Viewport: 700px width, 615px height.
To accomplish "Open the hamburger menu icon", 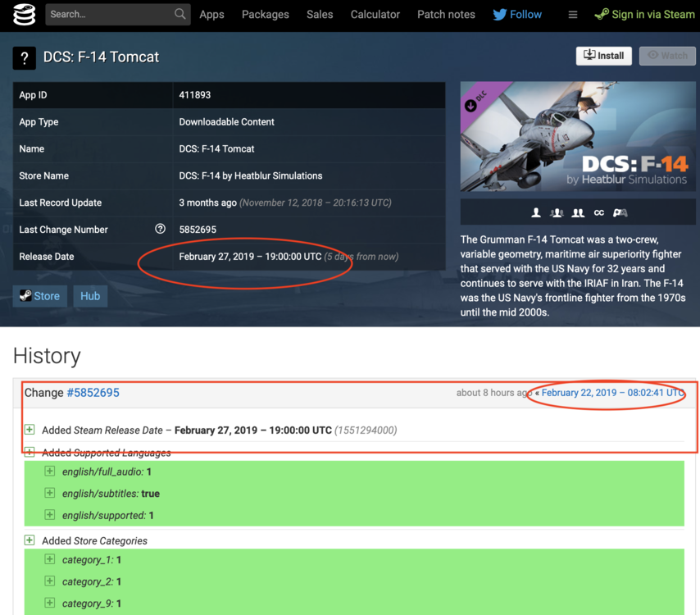I will [x=573, y=15].
